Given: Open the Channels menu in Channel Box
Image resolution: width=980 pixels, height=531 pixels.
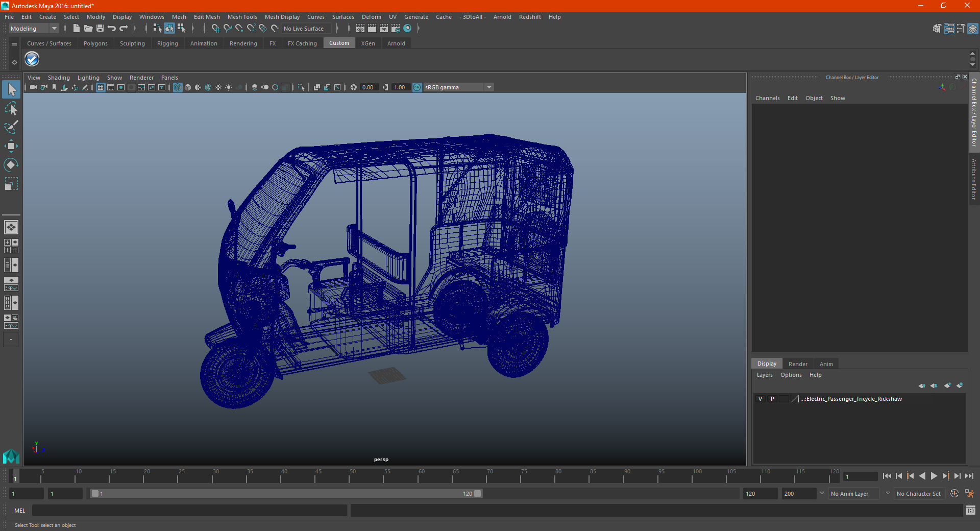Looking at the screenshot, I should [x=767, y=98].
